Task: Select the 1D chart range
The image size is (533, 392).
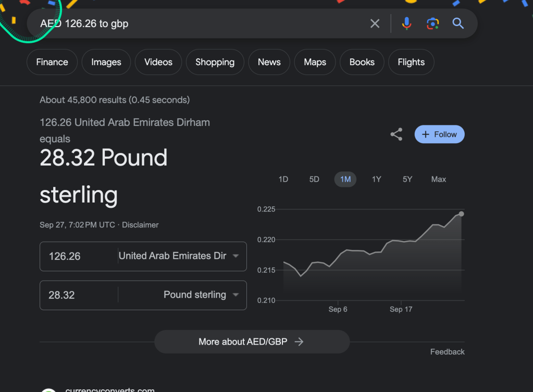Action: pos(283,179)
